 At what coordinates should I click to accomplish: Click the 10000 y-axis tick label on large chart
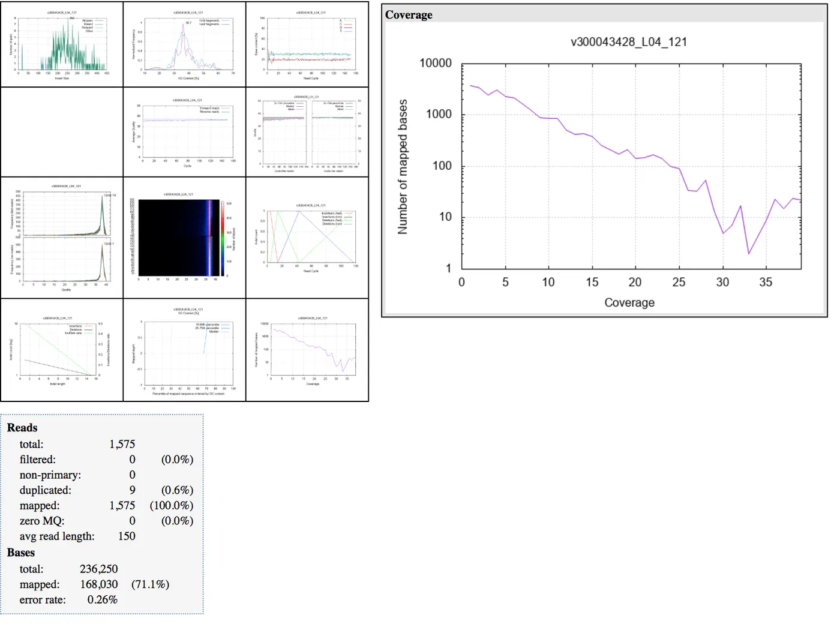[x=436, y=63]
